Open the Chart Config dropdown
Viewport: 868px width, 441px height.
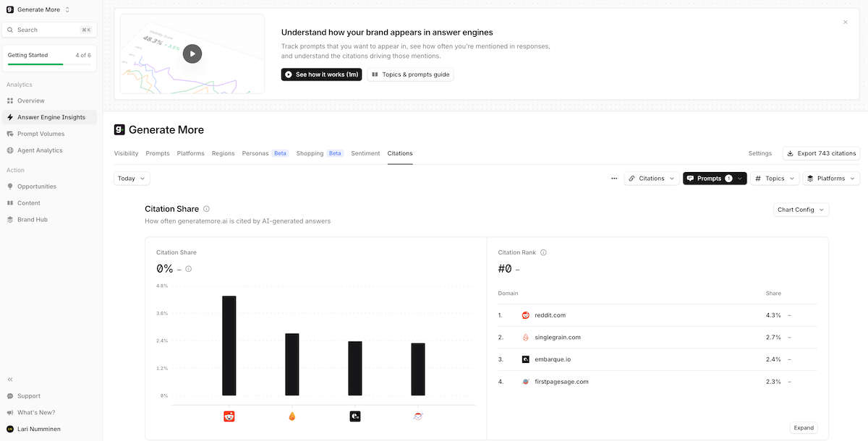(x=801, y=210)
